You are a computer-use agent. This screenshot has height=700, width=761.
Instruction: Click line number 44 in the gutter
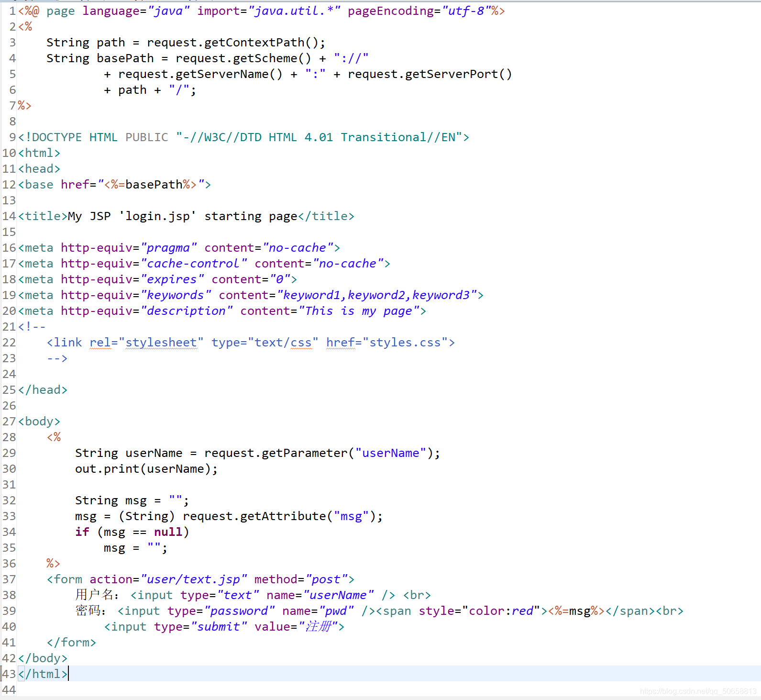click(9, 690)
